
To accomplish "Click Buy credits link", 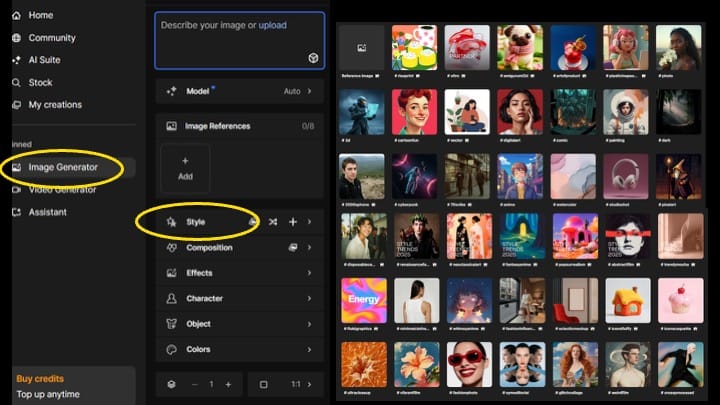I will coord(40,379).
